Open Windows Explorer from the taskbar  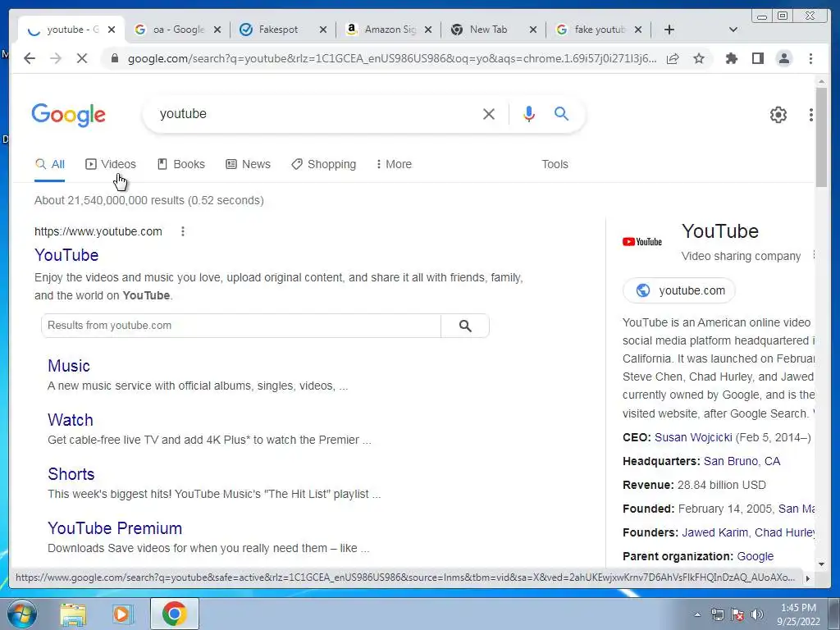(73, 614)
